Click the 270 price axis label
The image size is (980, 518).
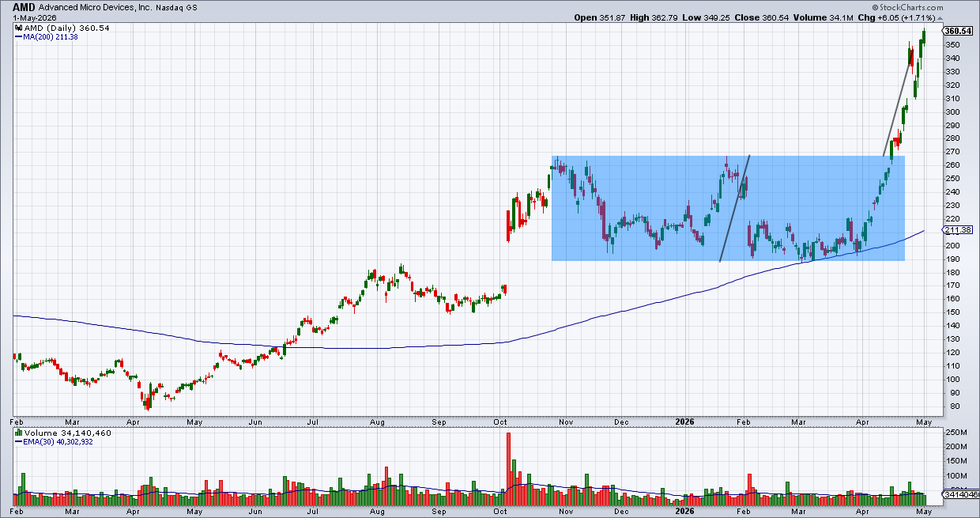(x=953, y=152)
